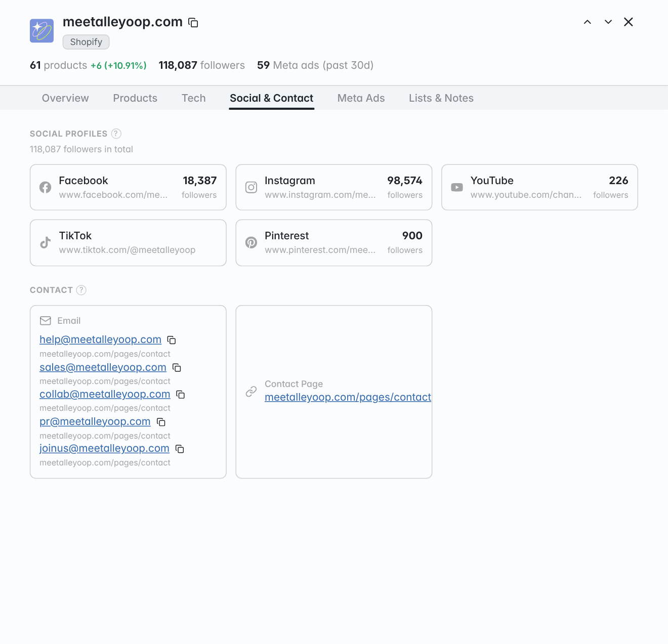Open the www.facebook.com profile URL

click(x=113, y=195)
